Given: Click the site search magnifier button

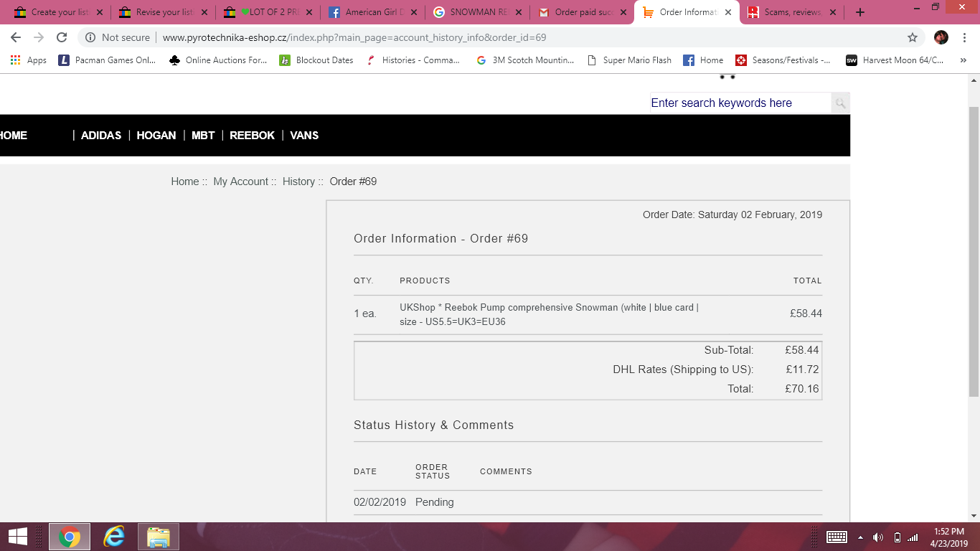Looking at the screenshot, I should [x=841, y=103].
